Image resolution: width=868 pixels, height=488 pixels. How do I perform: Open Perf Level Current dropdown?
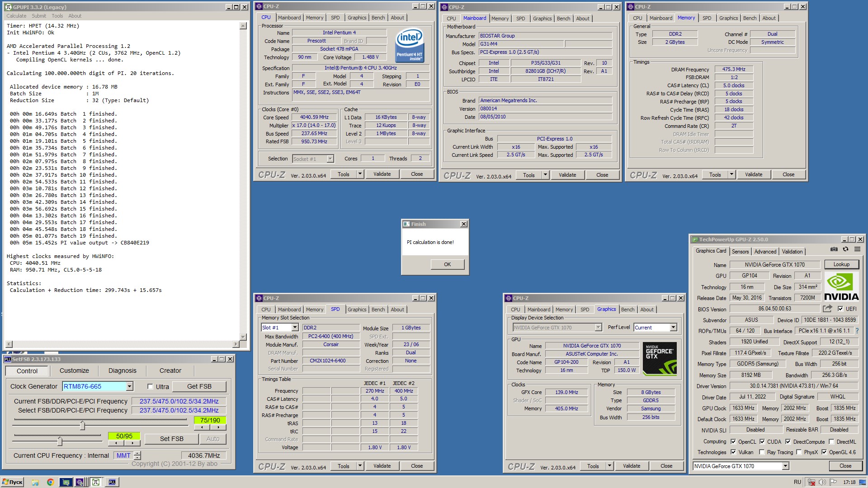click(x=673, y=328)
